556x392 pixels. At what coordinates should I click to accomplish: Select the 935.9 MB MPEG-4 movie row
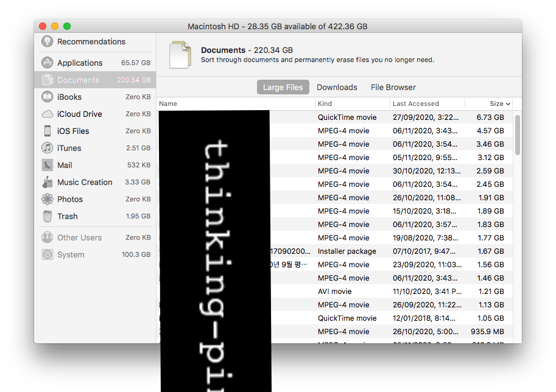(335, 332)
